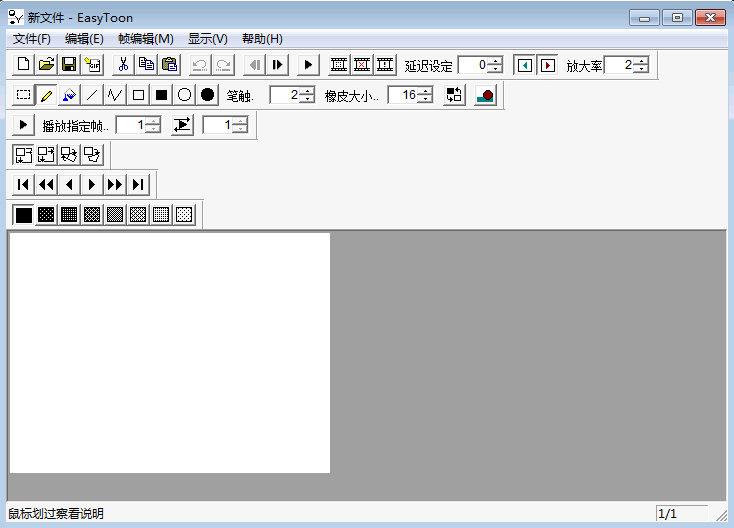The height and width of the screenshot is (528, 734).
Task: Click the redo arrow icon
Action: coord(223,65)
